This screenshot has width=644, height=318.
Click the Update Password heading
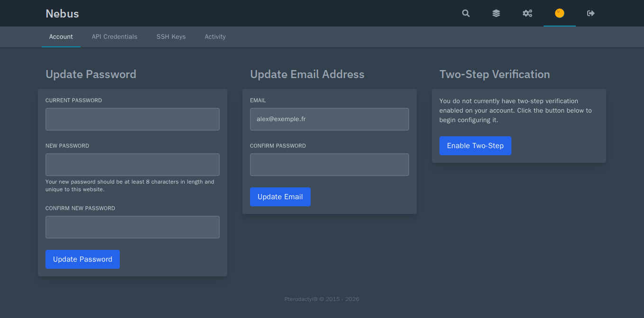[91, 74]
